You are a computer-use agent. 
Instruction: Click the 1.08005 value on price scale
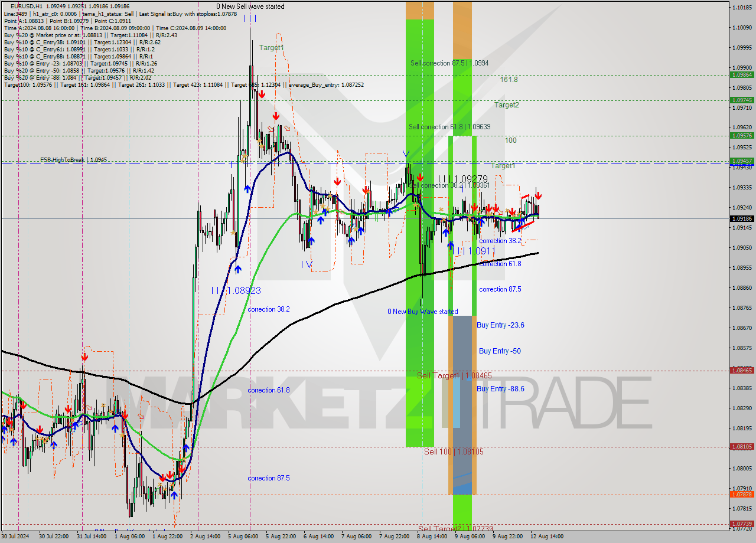(x=742, y=468)
